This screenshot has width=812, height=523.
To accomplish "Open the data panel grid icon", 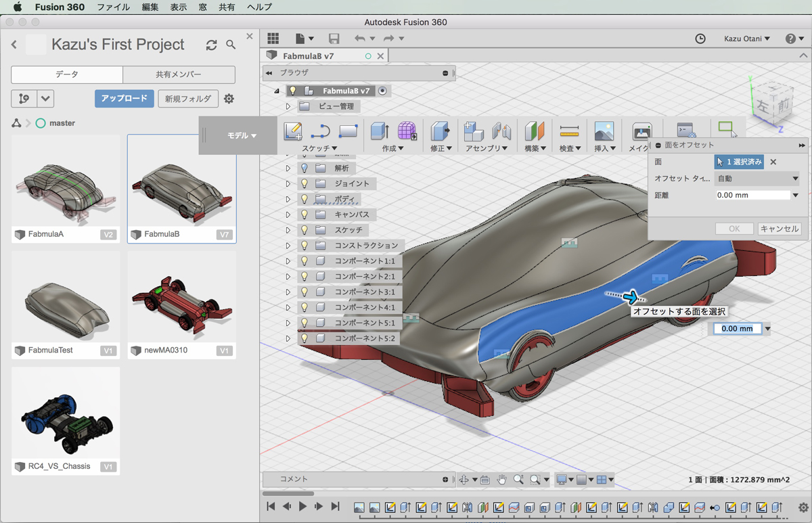I will pos(273,39).
